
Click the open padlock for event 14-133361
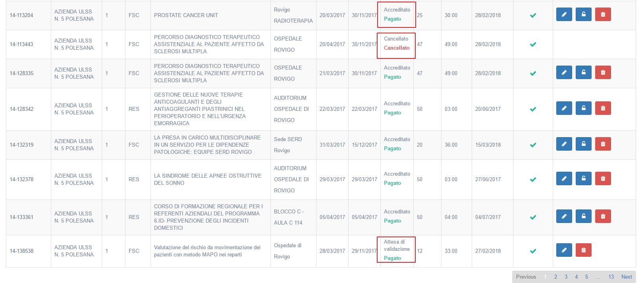coord(583,216)
